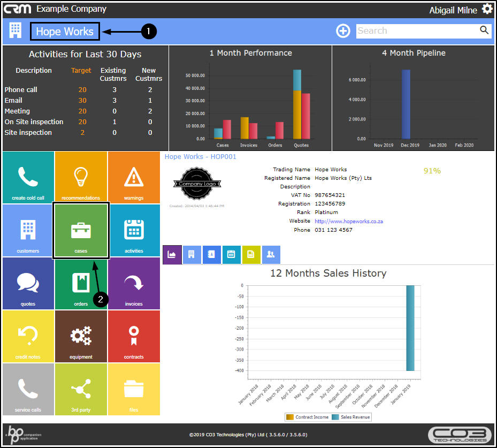
Task: Open the cases tile
Action: pyautogui.click(x=81, y=230)
